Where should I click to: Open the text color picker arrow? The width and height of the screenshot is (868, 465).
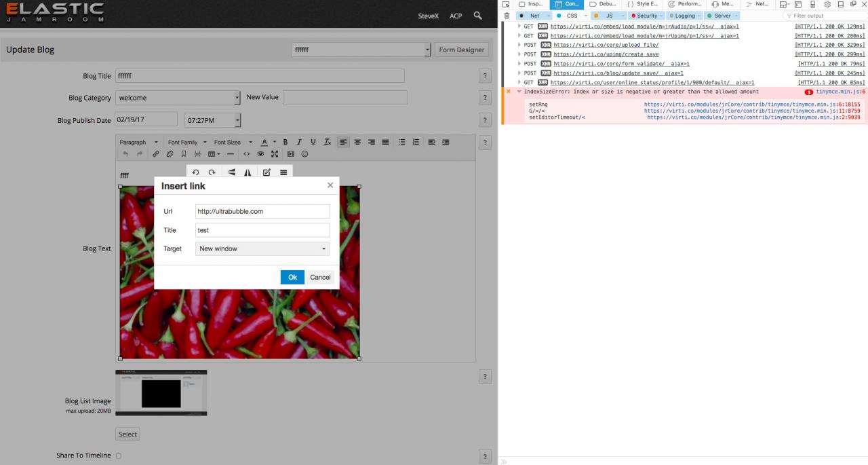point(274,142)
